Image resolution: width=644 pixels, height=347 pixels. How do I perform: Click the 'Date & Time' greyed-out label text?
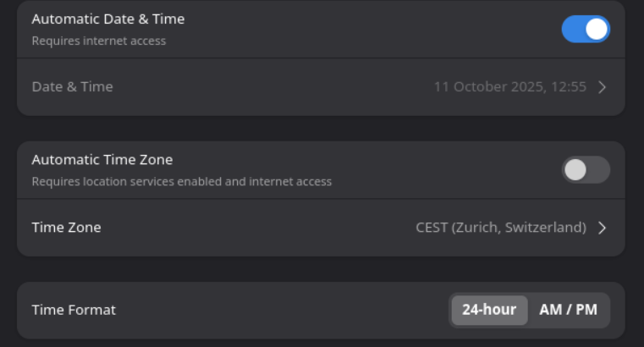tap(72, 87)
